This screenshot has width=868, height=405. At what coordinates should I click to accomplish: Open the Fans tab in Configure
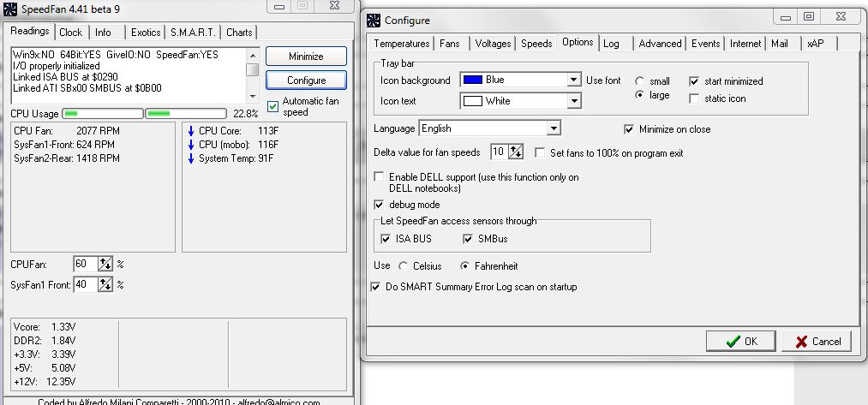pos(450,44)
